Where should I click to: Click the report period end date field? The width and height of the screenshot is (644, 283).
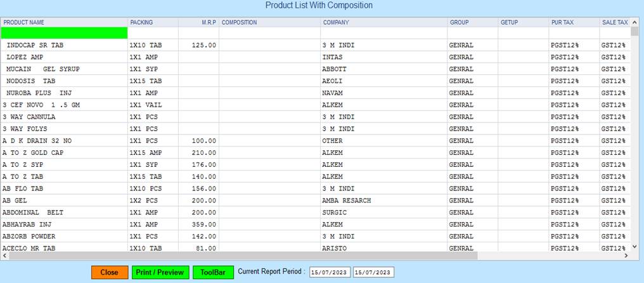pyautogui.click(x=373, y=272)
